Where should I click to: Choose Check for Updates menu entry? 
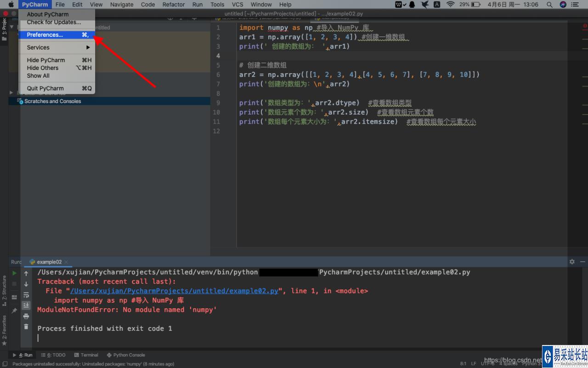pos(57,22)
